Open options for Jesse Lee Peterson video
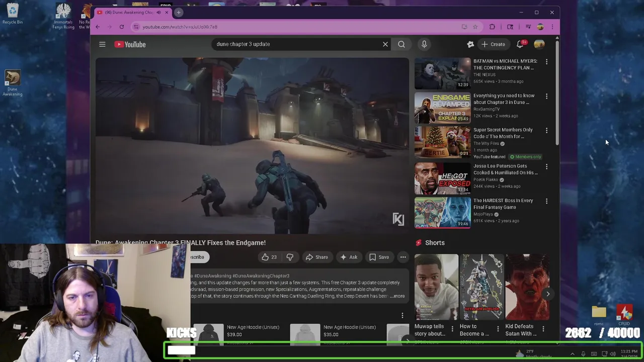 (x=546, y=166)
